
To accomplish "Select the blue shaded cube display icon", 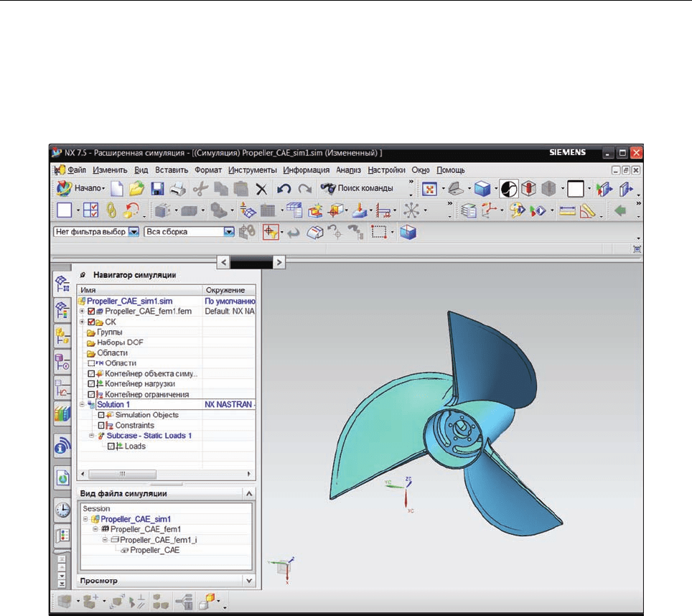I will tap(482, 189).
